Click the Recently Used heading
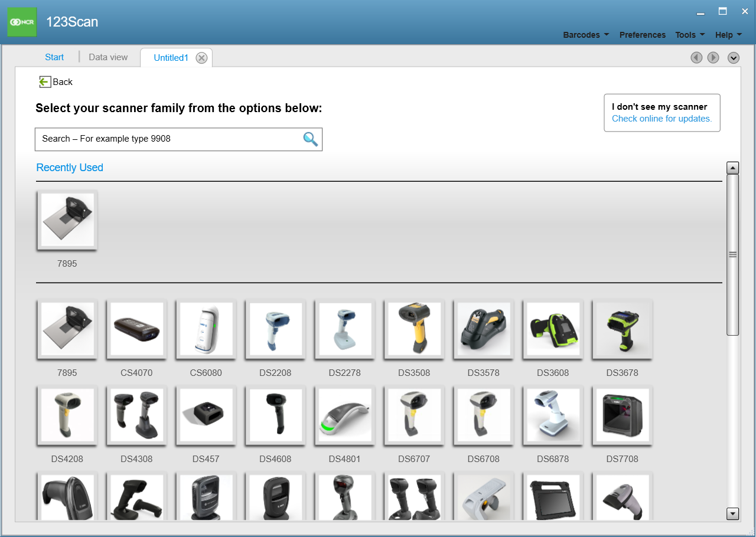Screen dimensions: 756x537 click(70, 168)
